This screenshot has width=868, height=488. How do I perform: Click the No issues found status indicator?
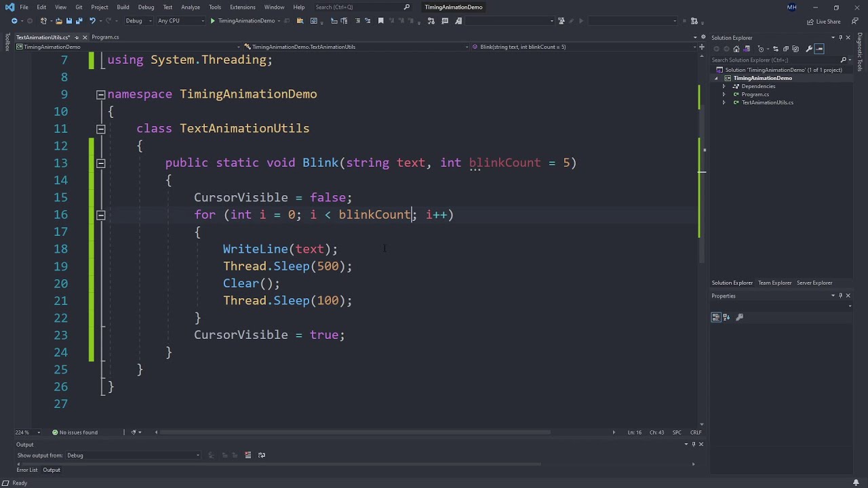pos(75,432)
